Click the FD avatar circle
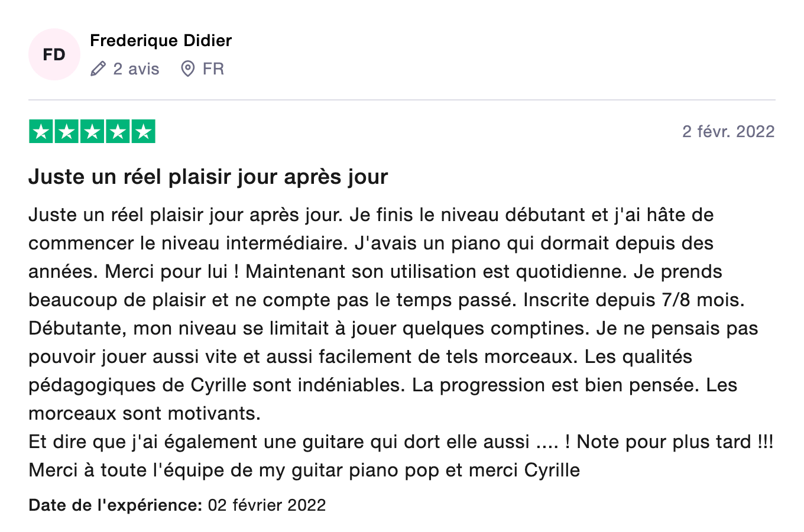Screen dimensions: 804x532 (x=54, y=54)
